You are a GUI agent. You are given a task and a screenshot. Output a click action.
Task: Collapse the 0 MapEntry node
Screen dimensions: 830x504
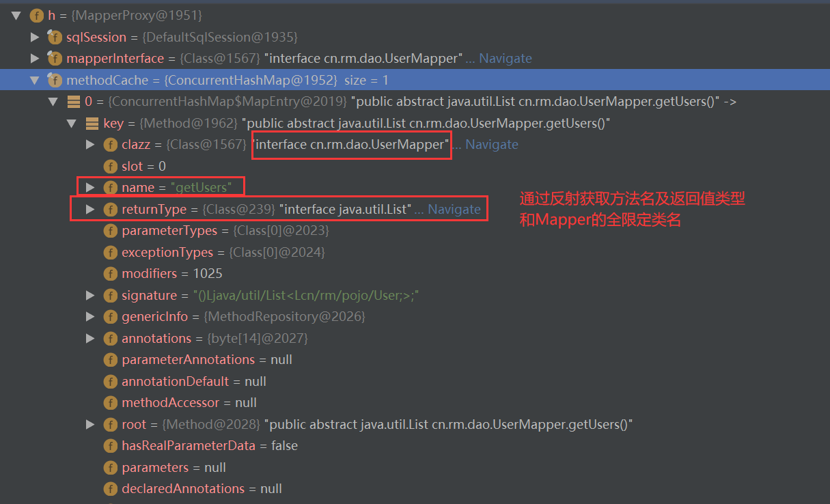(x=53, y=102)
